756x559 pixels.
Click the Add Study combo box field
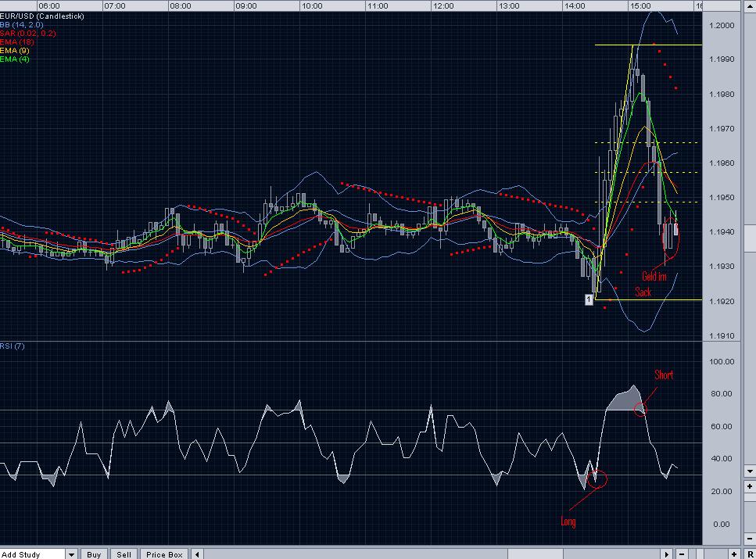33,554
